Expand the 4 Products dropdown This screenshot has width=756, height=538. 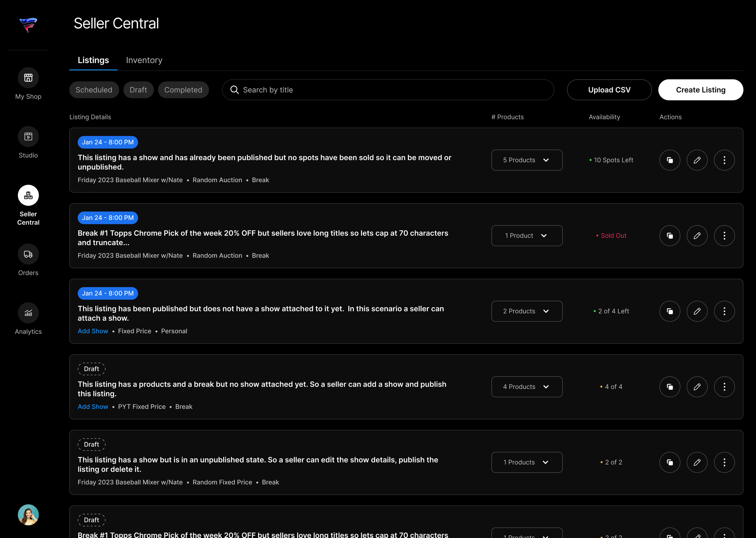coord(526,387)
